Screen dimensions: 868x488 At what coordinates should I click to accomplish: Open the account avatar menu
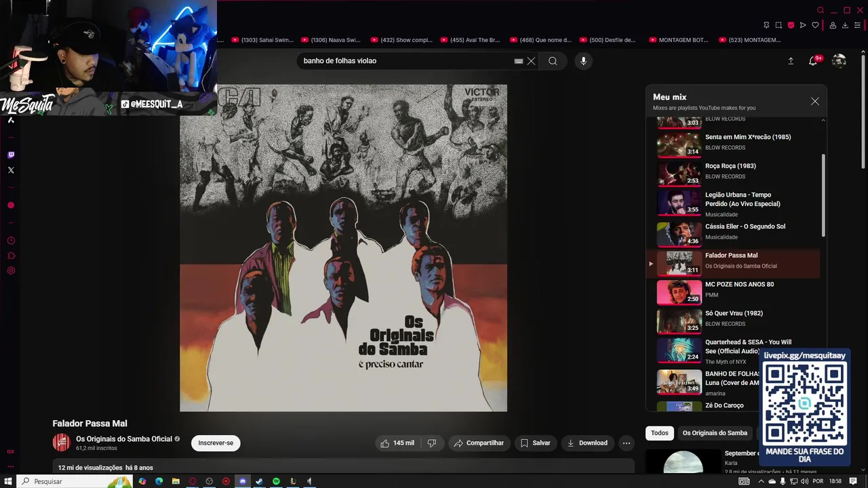pyautogui.click(x=839, y=61)
